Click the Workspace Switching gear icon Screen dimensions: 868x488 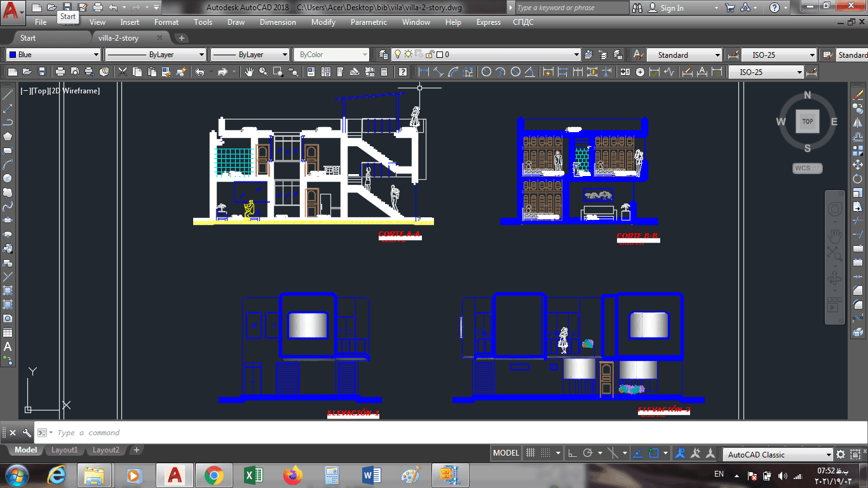pos(841,454)
